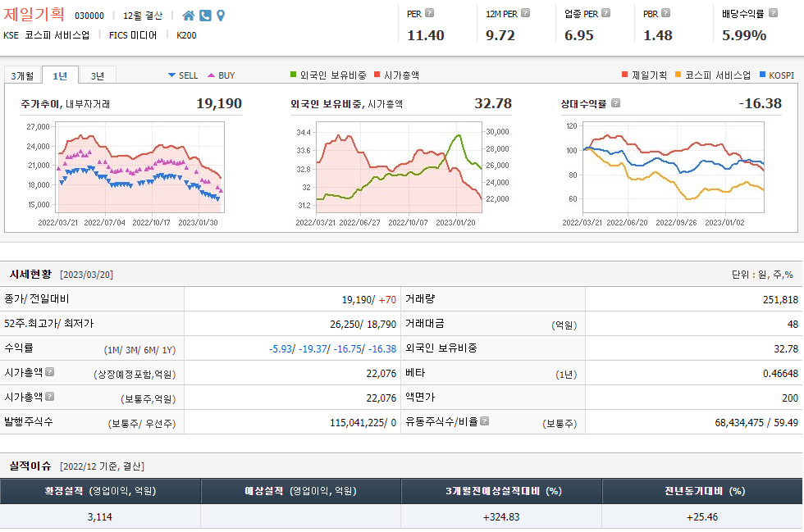Click the 예상실적 column header
This screenshot has width=804, height=532.
point(300,491)
